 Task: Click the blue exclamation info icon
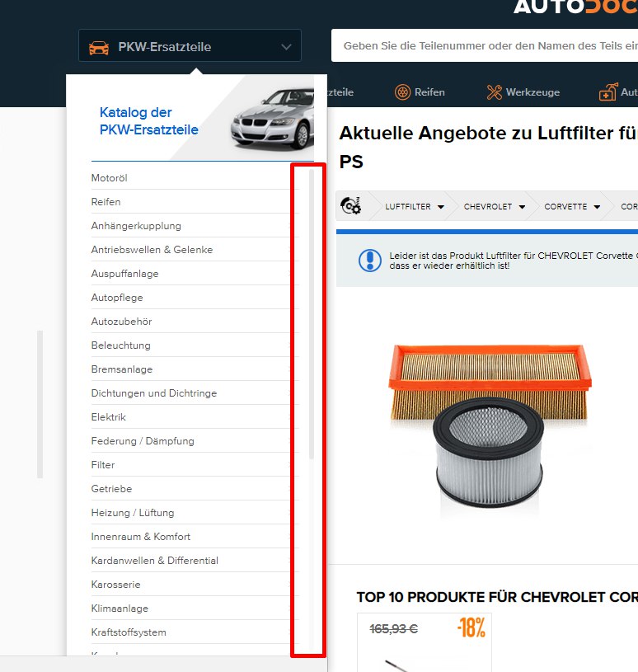click(x=370, y=261)
